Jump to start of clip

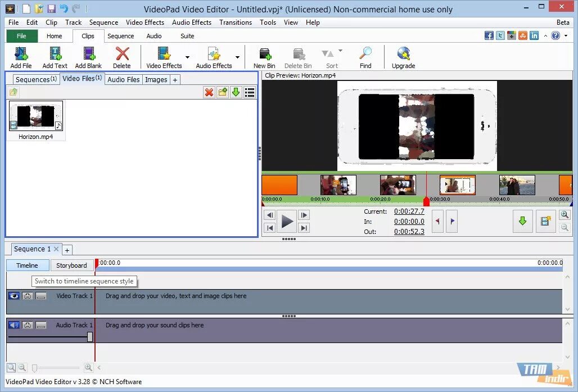pos(270,228)
